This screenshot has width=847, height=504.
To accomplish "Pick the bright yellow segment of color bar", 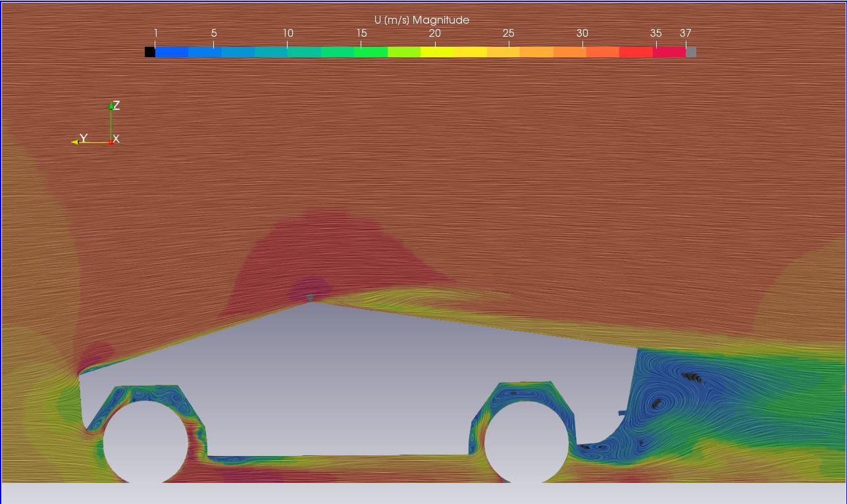I will 437,52.
